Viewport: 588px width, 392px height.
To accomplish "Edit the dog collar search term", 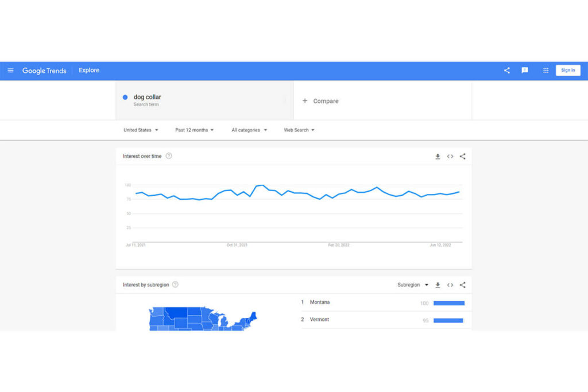I will coord(205,100).
